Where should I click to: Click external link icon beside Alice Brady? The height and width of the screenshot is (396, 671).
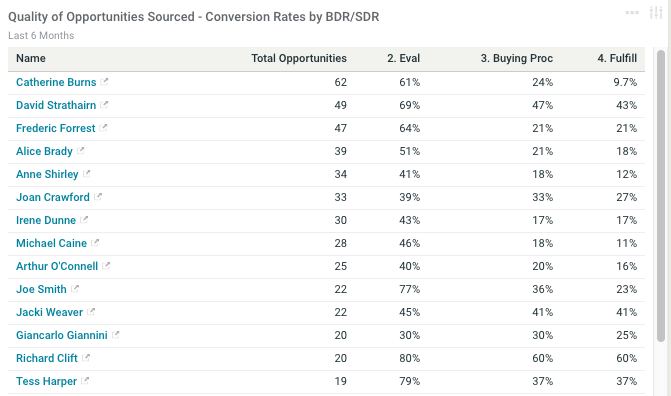coord(80,151)
